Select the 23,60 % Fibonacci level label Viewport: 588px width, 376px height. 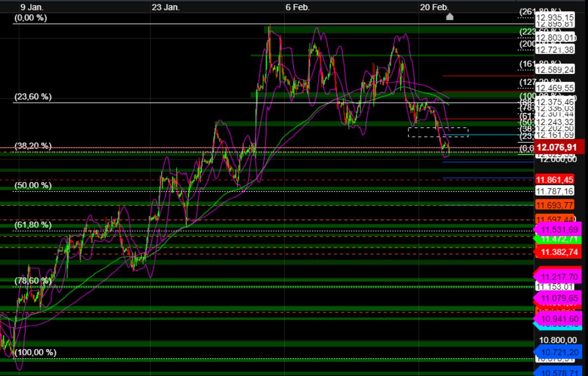pyautogui.click(x=33, y=97)
